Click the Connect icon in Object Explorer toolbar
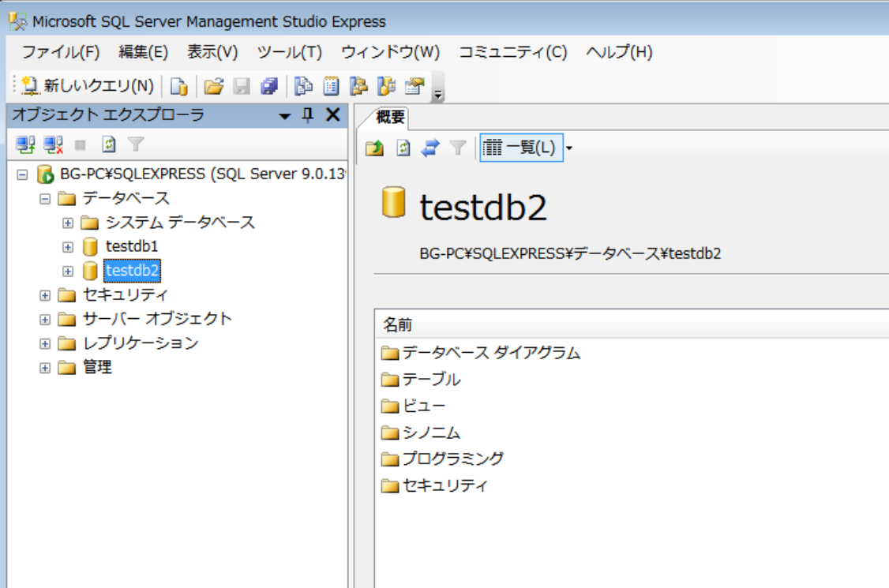889x588 pixels. (25, 144)
